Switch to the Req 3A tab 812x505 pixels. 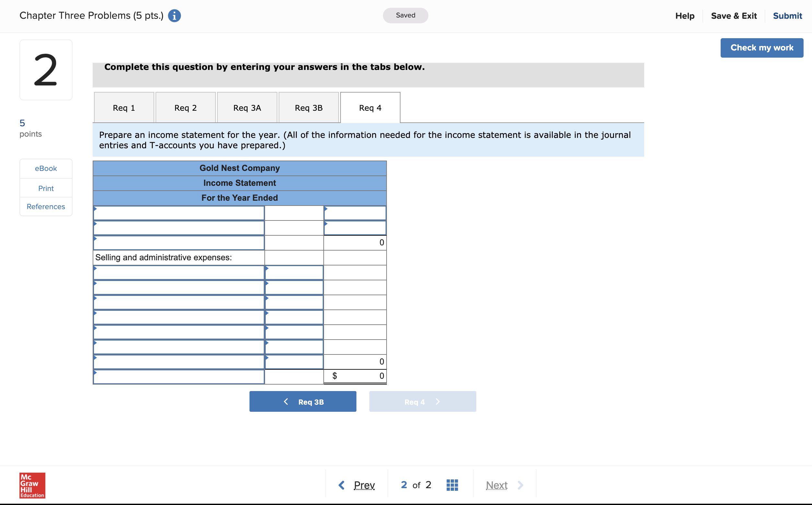(247, 107)
